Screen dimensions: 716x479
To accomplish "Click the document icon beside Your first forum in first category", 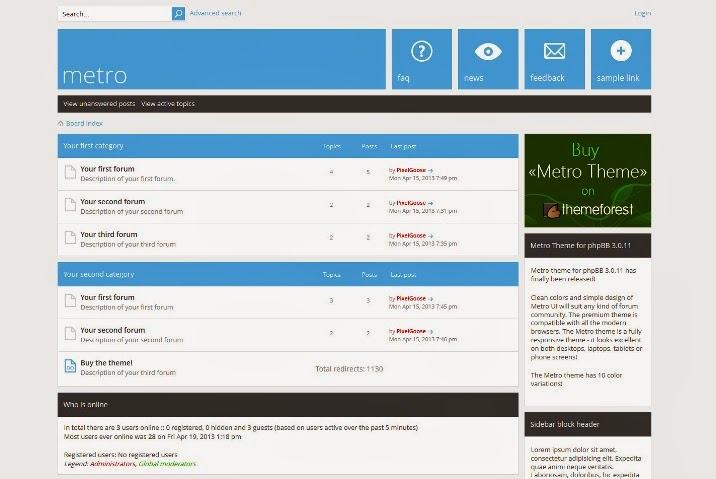I will tap(70, 172).
